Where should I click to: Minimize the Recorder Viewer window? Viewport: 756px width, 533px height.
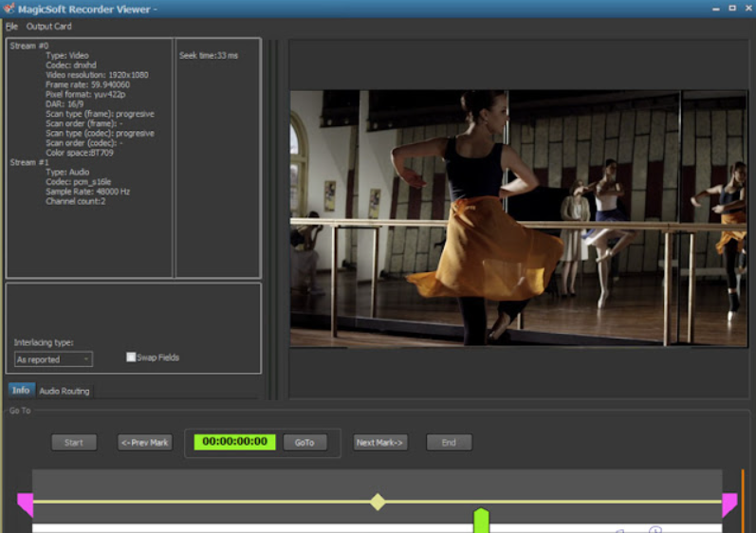point(716,9)
